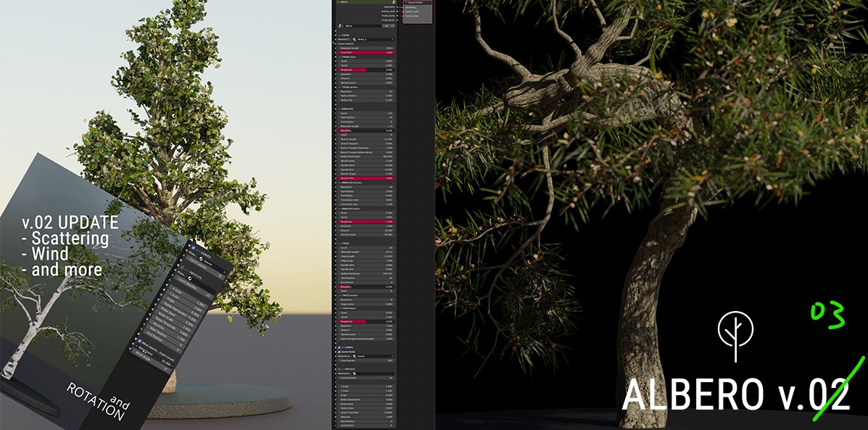The image size is (868, 430).
Task: Click the material sphere icon in needles Material field
Action: 354,373
